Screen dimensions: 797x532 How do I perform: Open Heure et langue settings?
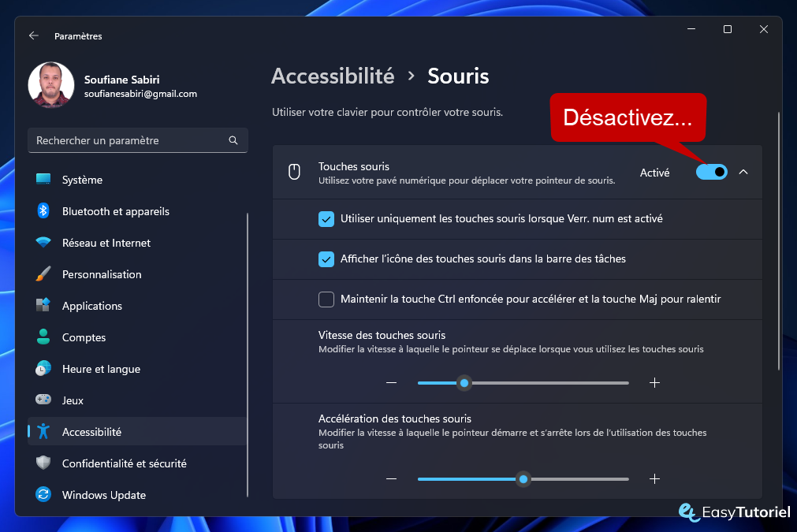[137, 368]
